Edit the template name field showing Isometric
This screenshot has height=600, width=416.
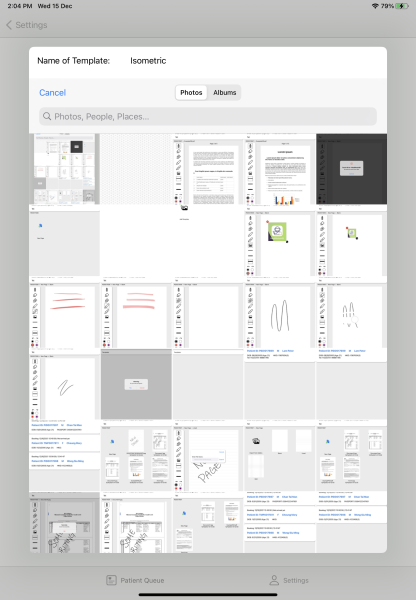tap(148, 60)
